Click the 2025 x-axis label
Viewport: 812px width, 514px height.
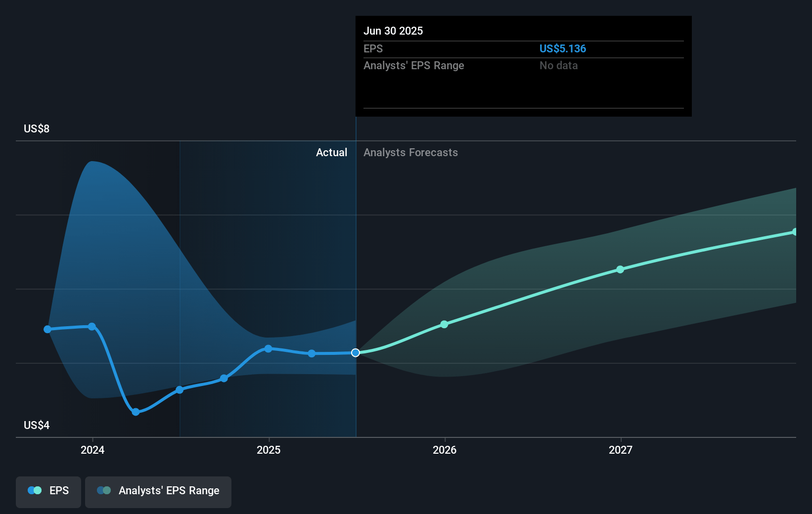tap(269, 450)
